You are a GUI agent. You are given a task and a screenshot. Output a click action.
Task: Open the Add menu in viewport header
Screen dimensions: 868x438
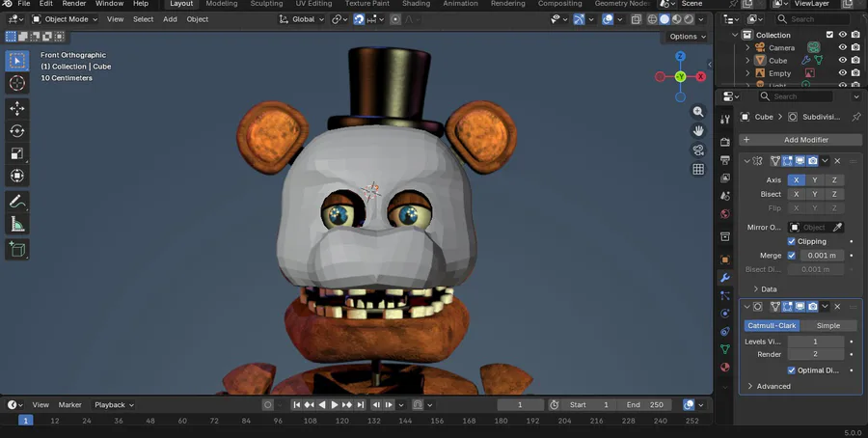tap(170, 19)
